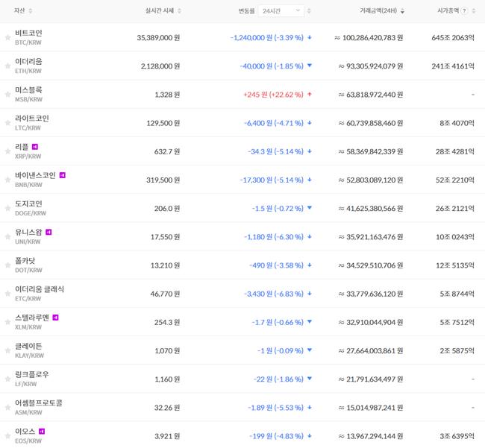Sort by 실시간 시세 column arrows
This screenshot has height=448, width=485.
(179, 11)
